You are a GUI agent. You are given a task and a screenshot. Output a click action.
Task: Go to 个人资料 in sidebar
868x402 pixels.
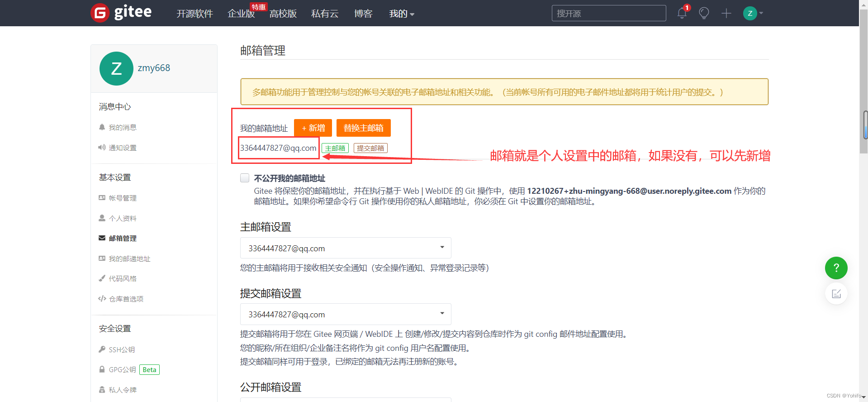coord(123,219)
